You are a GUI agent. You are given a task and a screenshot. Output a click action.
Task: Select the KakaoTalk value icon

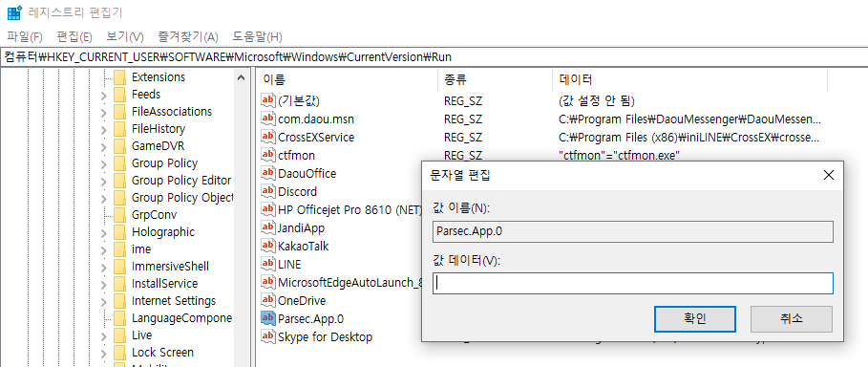268,246
